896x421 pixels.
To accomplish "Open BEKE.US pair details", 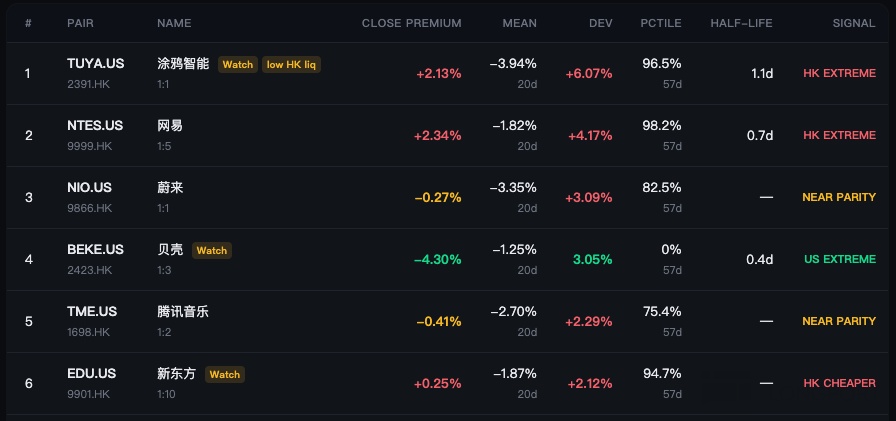I will click(95, 250).
